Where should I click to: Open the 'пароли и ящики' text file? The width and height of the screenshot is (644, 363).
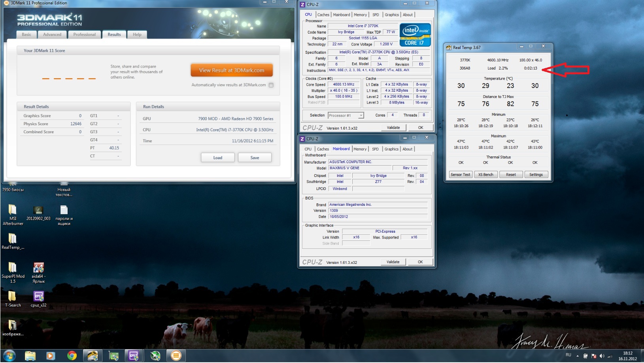pyautogui.click(x=64, y=215)
